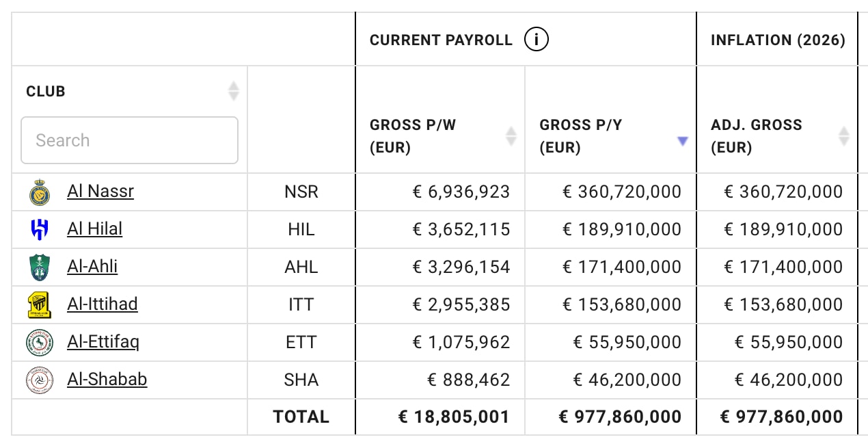
Task: Sort by Adj. Gross column arrows
Action: pos(843,136)
